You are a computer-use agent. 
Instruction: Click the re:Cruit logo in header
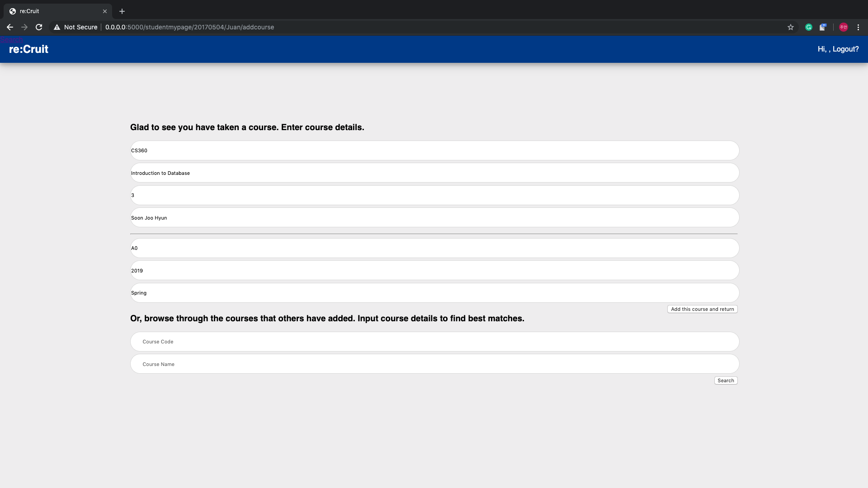click(x=28, y=49)
